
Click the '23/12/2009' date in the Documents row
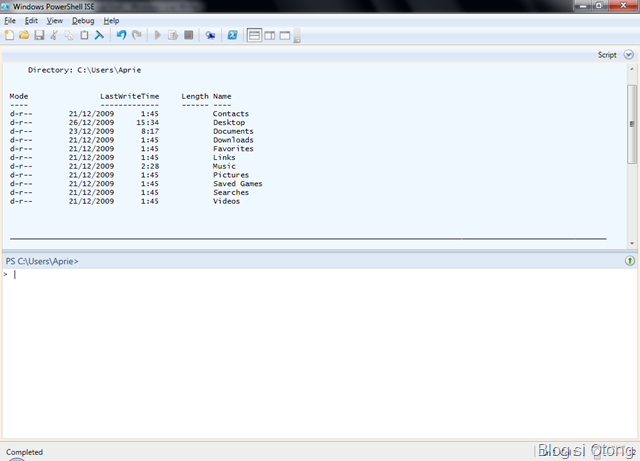point(91,131)
